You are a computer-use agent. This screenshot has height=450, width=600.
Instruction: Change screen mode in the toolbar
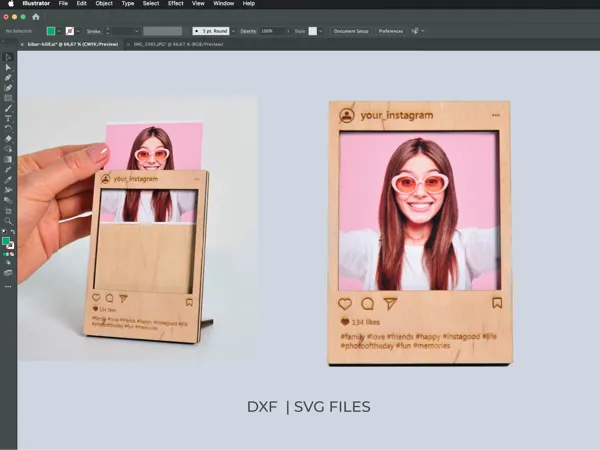[x=8, y=273]
